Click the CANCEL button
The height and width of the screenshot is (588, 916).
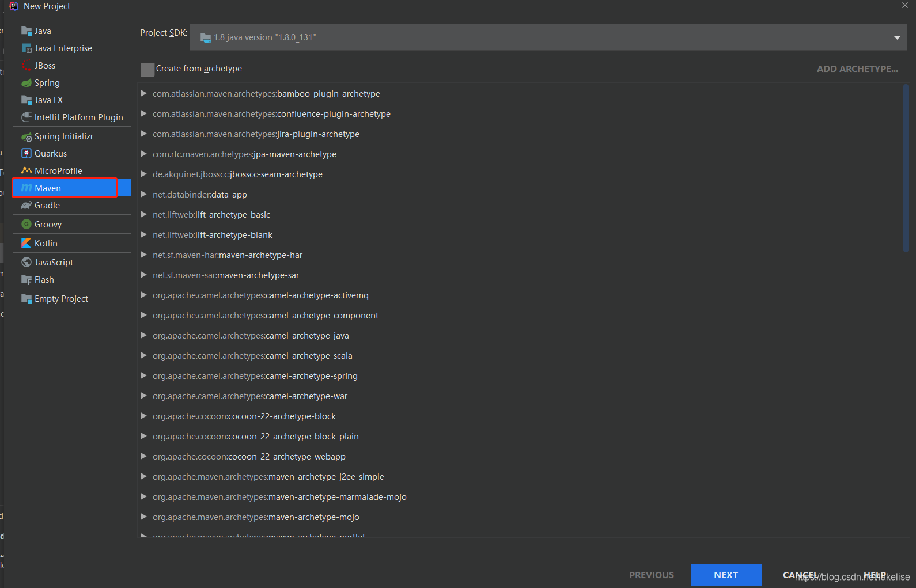tap(800, 575)
